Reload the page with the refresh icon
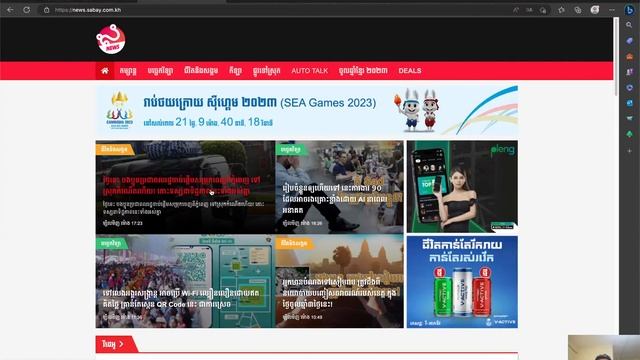Screen dimensions: 640x360 coord(27,10)
